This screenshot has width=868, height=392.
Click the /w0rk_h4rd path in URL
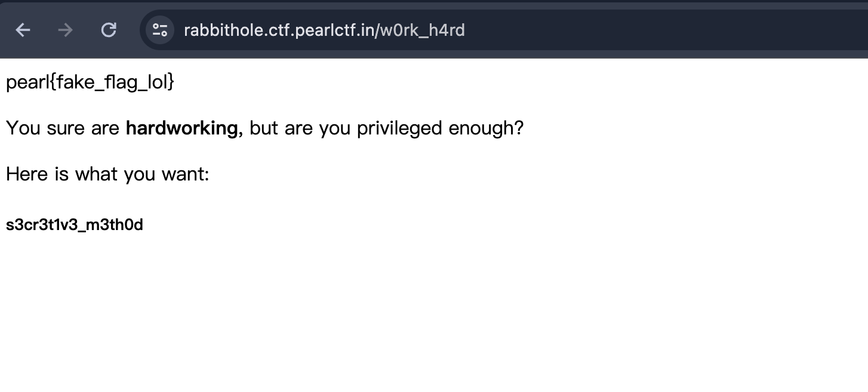[420, 30]
